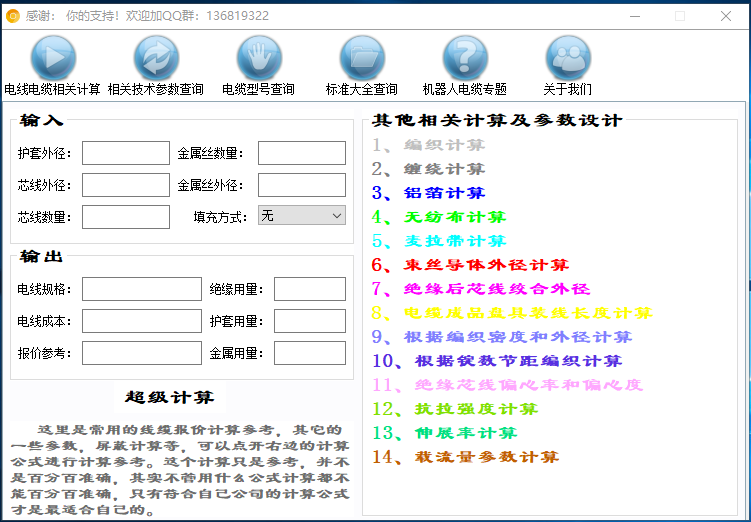Click the 电线成本 output field
Screen dimensions: 751x522
pos(141,321)
